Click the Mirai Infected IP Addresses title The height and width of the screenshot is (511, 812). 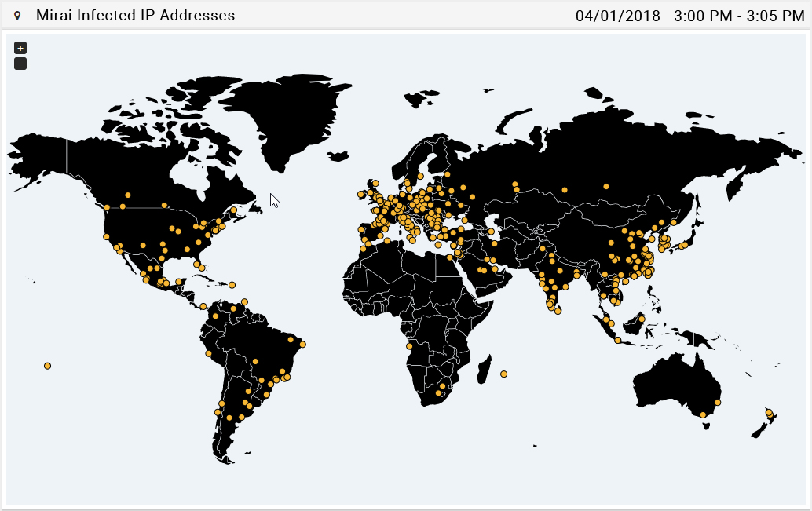click(135, 16)
